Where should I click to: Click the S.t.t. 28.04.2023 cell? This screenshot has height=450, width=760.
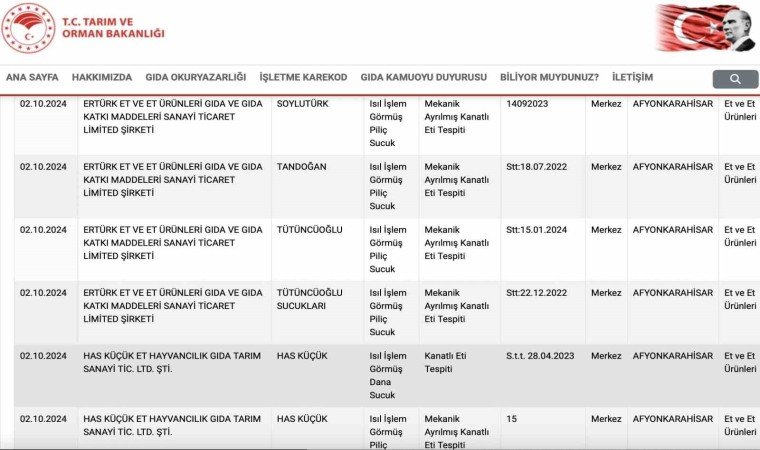540,356
